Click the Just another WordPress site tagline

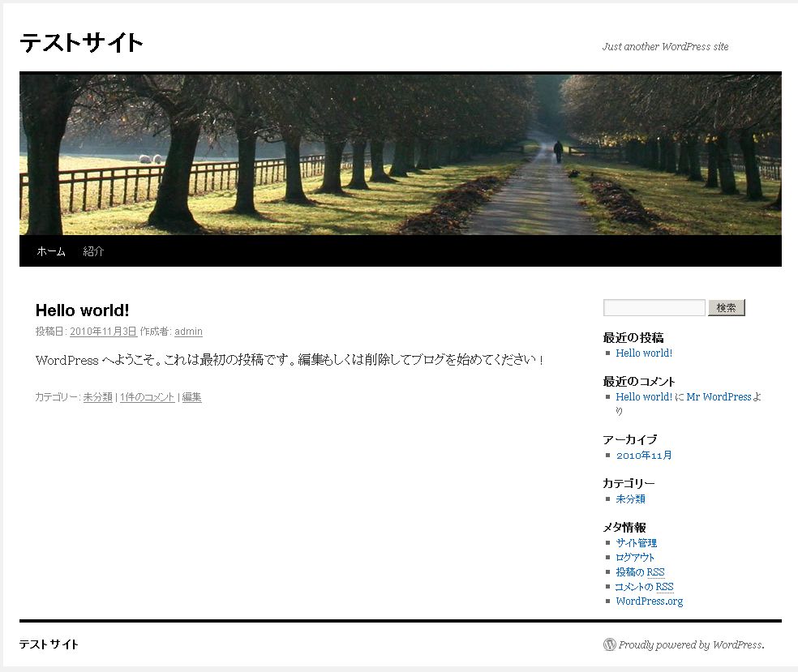pyautogui.click(x=665, y=47)
